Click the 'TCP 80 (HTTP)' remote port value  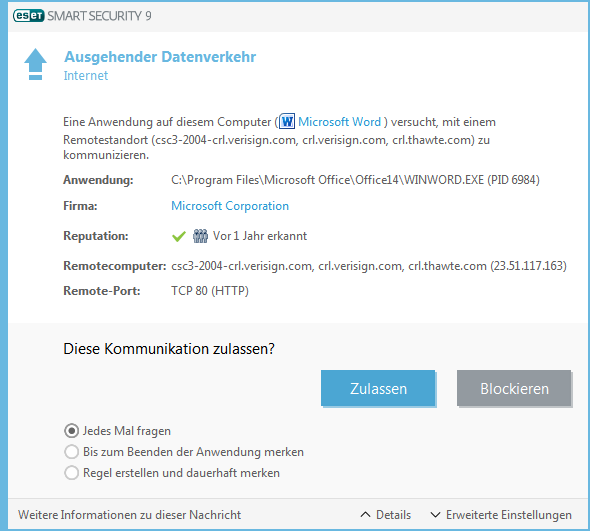210,291
